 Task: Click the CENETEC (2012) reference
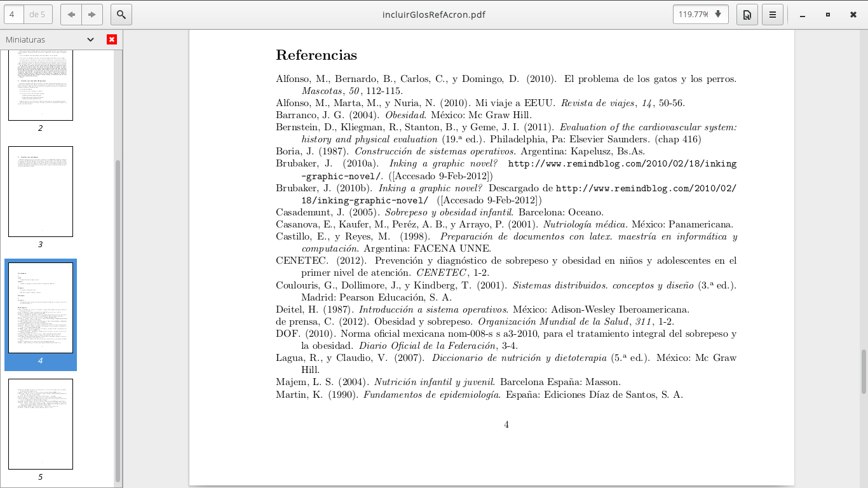506,267
